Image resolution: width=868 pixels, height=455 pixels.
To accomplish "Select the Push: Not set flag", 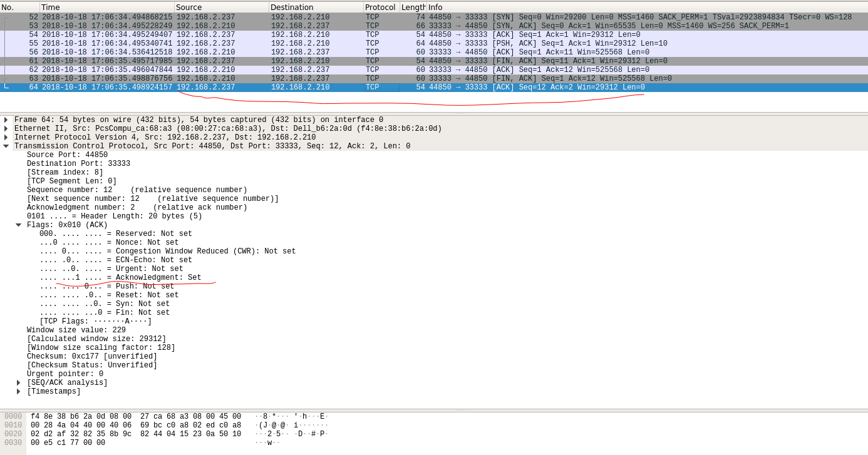I will (107, 287).
